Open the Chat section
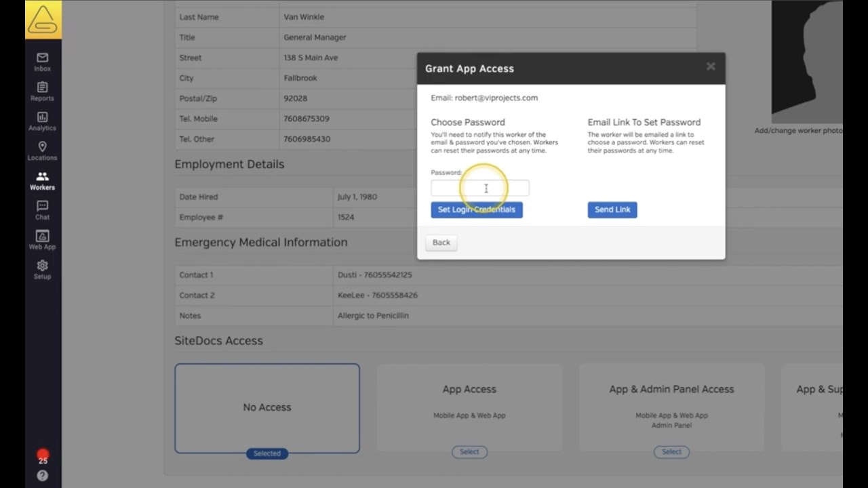This screenshot has width=868, height=488. [42, 211]
